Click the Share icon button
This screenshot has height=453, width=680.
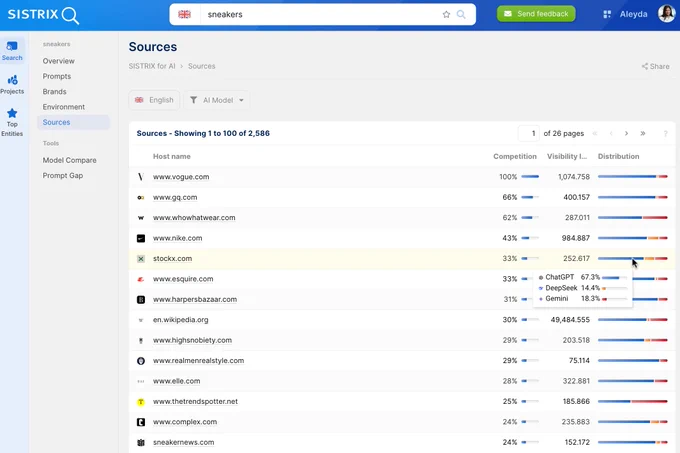coord(655,66)
